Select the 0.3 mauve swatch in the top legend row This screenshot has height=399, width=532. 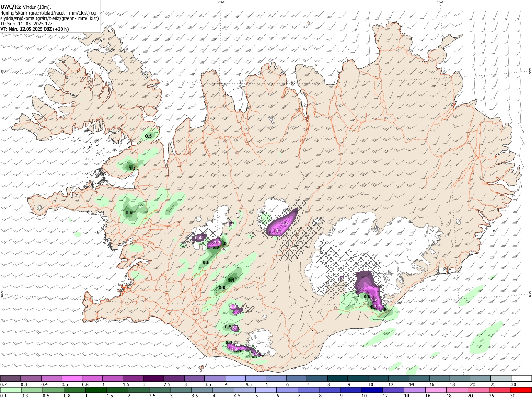(x=31, y=379)
